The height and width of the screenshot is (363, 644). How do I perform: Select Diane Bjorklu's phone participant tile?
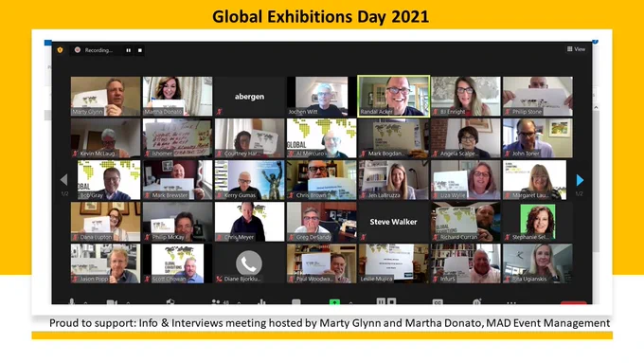coord(249,263)
